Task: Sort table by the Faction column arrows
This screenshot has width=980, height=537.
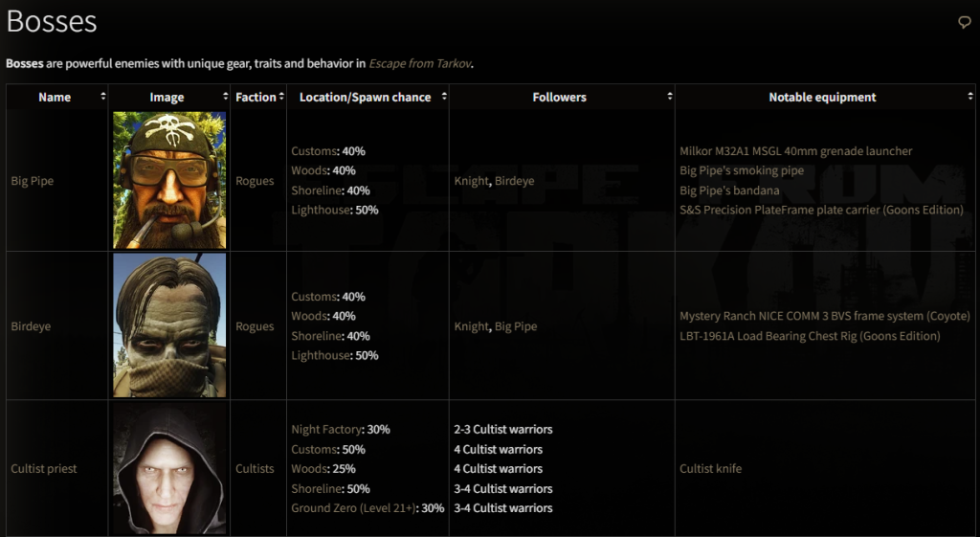Action: pos(281,97)
